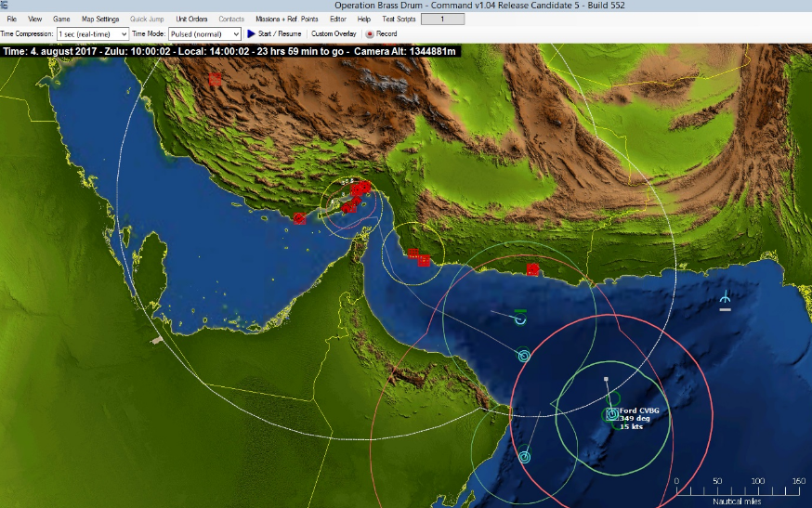
Task: Select friendly submarine icon northwest of Ford CVBG
Action: (524, 356)
